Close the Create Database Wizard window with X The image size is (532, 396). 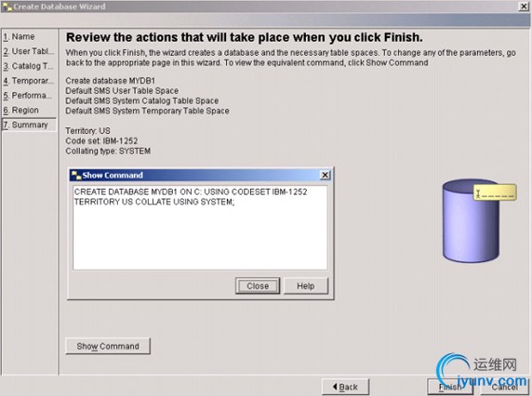tap(524, 7)
